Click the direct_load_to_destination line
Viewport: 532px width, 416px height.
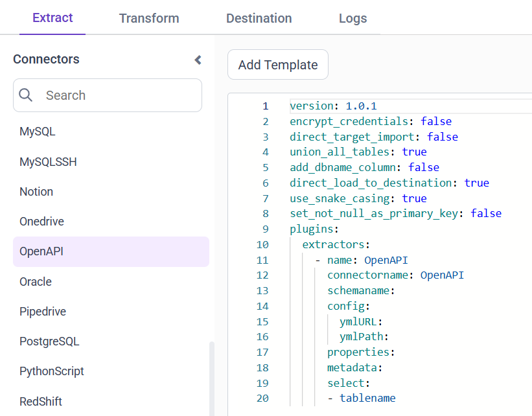(389, 183)
